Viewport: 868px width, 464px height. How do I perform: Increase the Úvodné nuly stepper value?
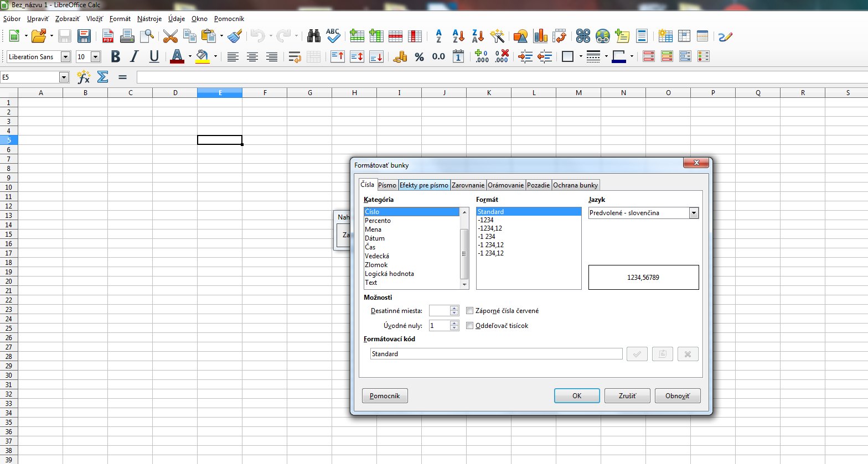coord(454,323)
